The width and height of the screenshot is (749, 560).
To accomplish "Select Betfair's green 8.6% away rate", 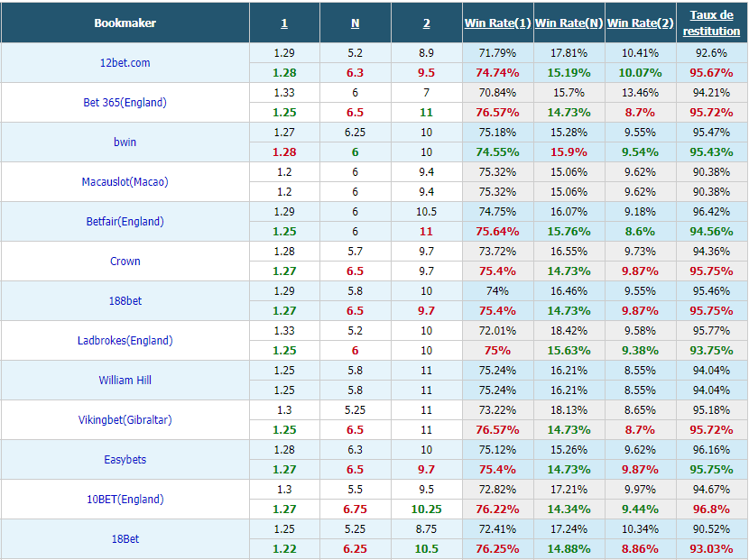I will coord(640,232).
